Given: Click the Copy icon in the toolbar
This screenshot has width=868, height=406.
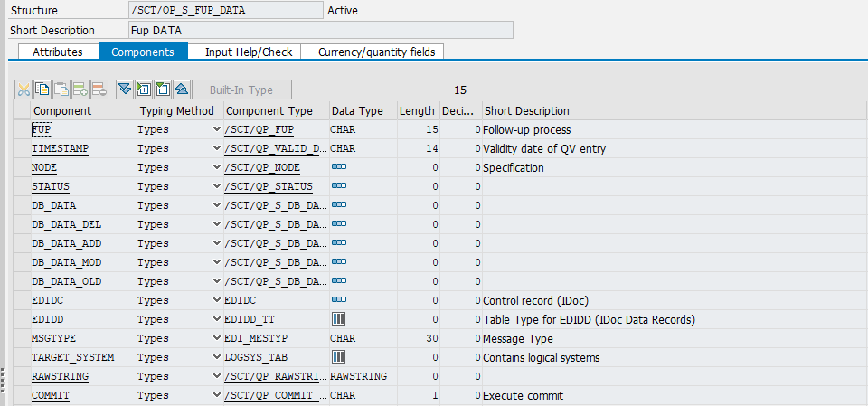Looking at the screenshot, I should point(42,89).
